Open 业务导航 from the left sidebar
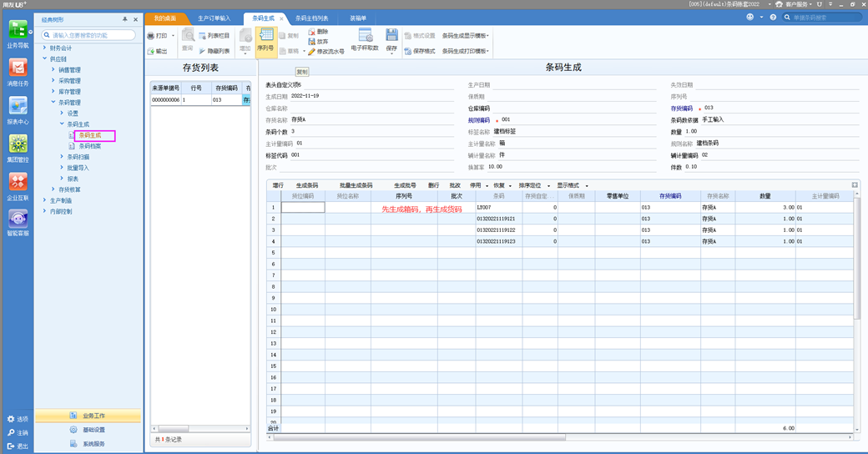 18,34
